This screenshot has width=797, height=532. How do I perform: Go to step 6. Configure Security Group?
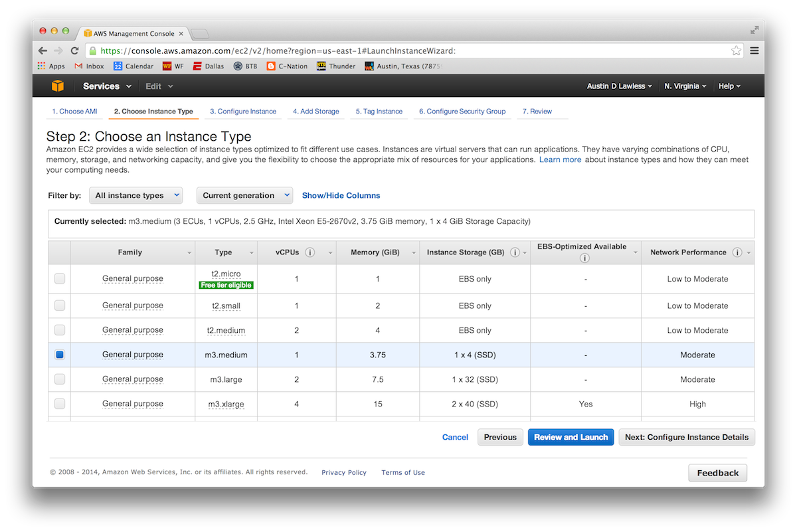pos(462,112)
